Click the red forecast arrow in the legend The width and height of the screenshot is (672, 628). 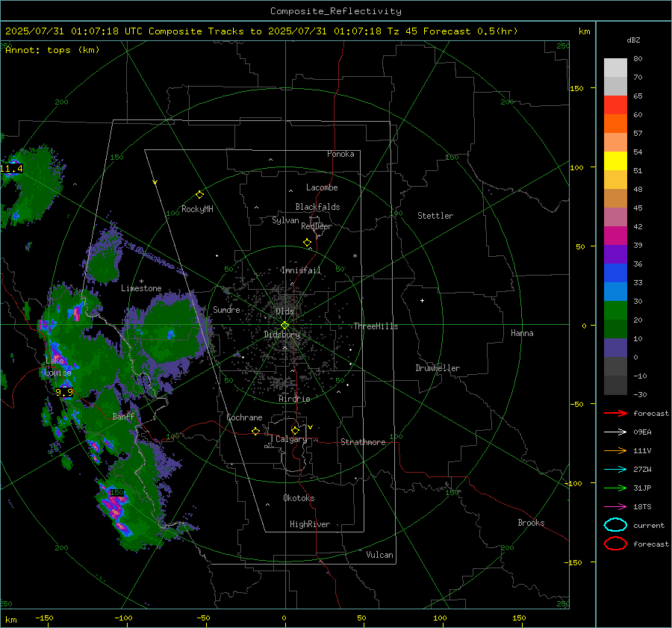click(615, 413)
